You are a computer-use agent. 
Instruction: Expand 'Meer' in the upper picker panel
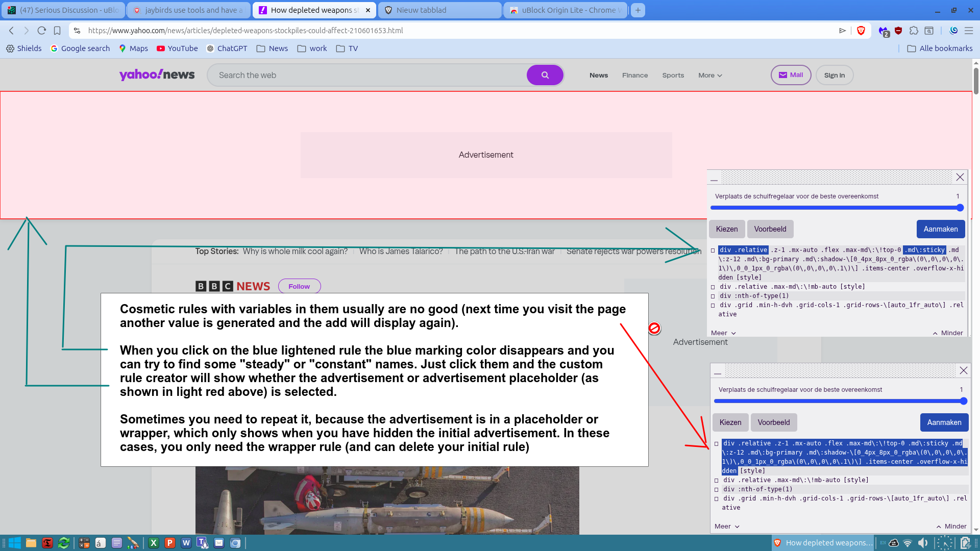(723, 333)
